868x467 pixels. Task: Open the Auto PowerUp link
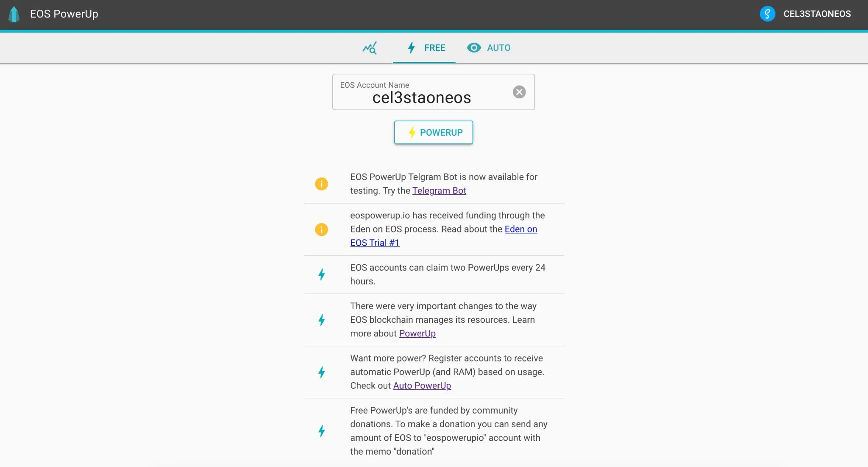click(422, 386)
